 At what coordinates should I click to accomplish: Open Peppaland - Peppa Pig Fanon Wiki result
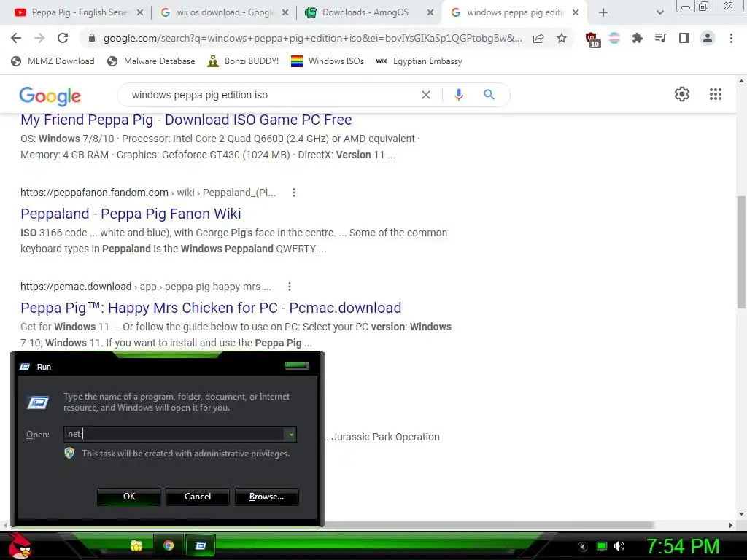click(x=131, y=214)
